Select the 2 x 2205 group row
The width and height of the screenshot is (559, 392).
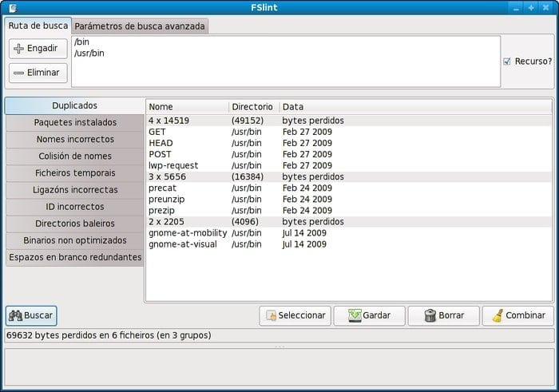point(349,222)
